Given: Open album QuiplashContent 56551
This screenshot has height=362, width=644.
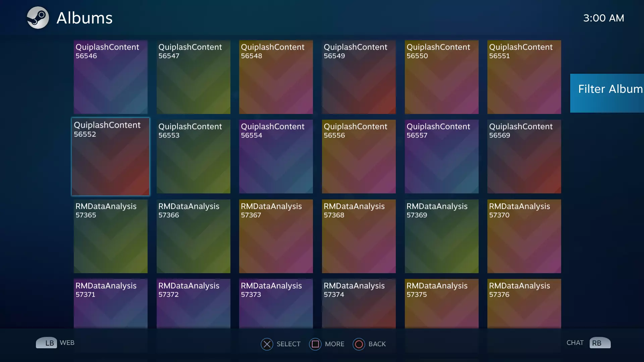Looking at the screenshot, I should point(524,77).
